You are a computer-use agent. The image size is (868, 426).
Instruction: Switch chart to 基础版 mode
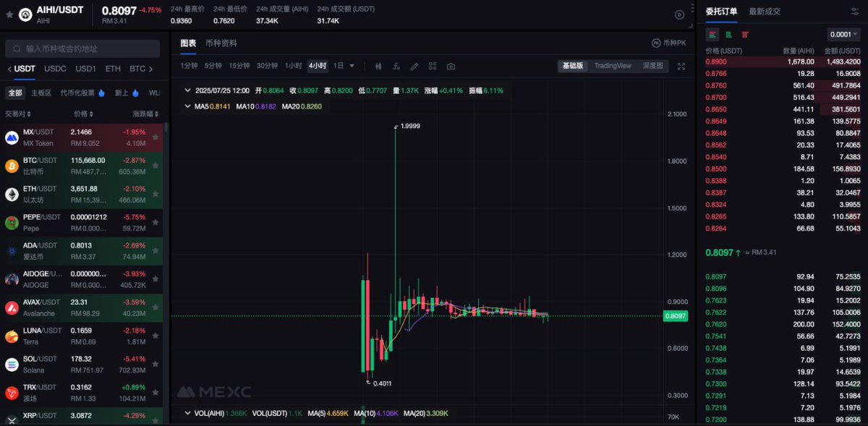pyautogui.click(x=573, y=66)
